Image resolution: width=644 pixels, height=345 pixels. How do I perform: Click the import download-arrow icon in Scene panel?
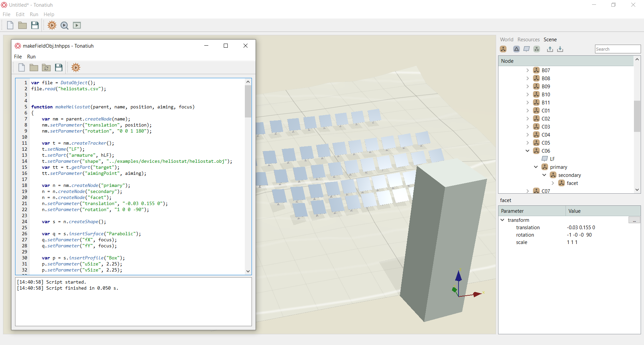click(560, 49)
